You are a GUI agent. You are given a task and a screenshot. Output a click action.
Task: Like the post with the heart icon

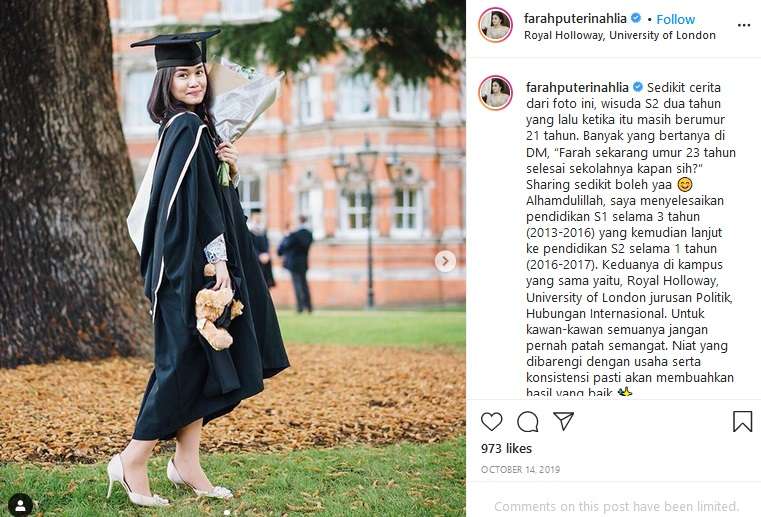click(492, 421)
